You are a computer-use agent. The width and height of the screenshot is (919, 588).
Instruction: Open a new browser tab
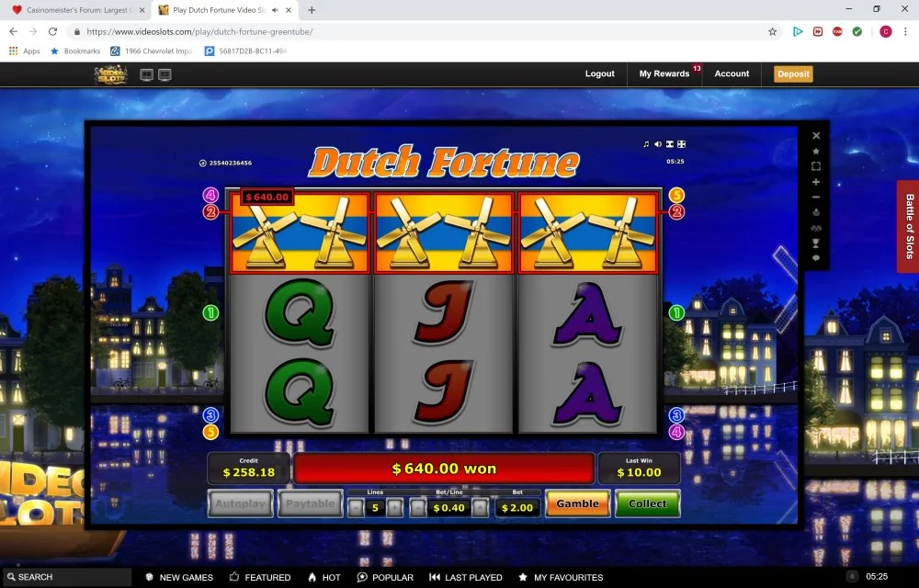click(x=312, y=10)
